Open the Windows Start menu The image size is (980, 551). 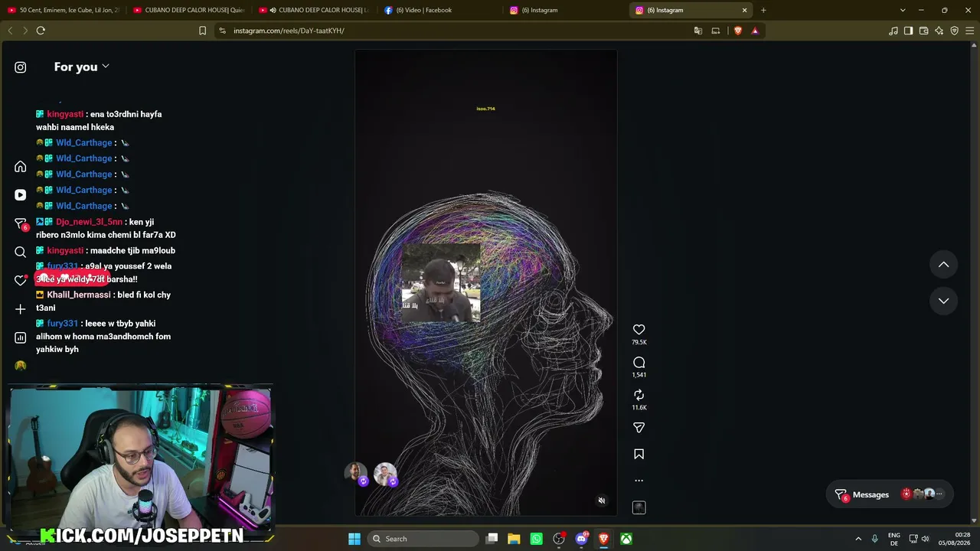354,539
